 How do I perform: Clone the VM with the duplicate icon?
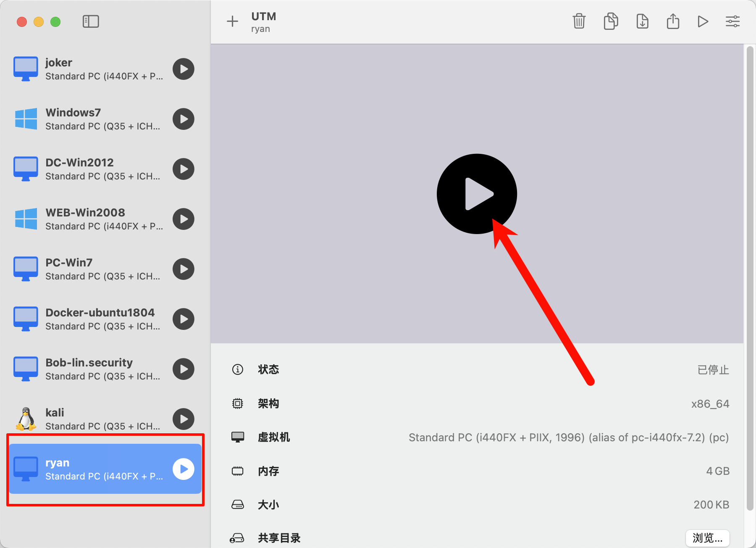coord(611,21)
